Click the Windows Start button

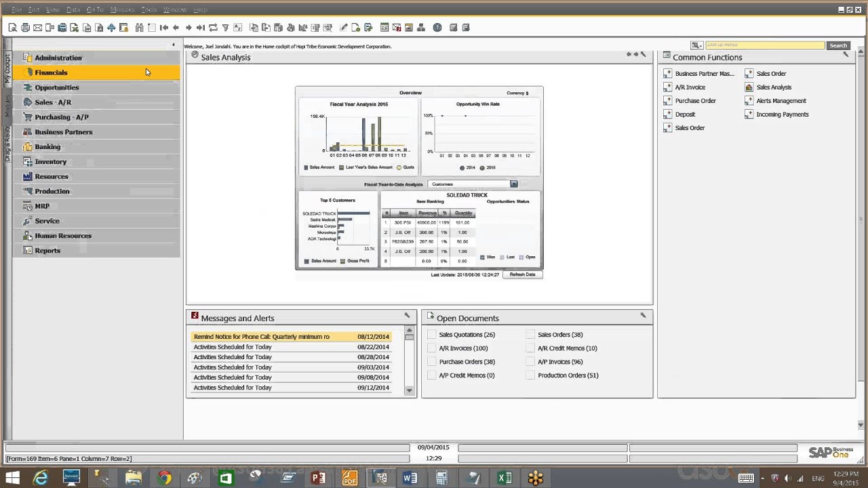(x=12, y=478)
